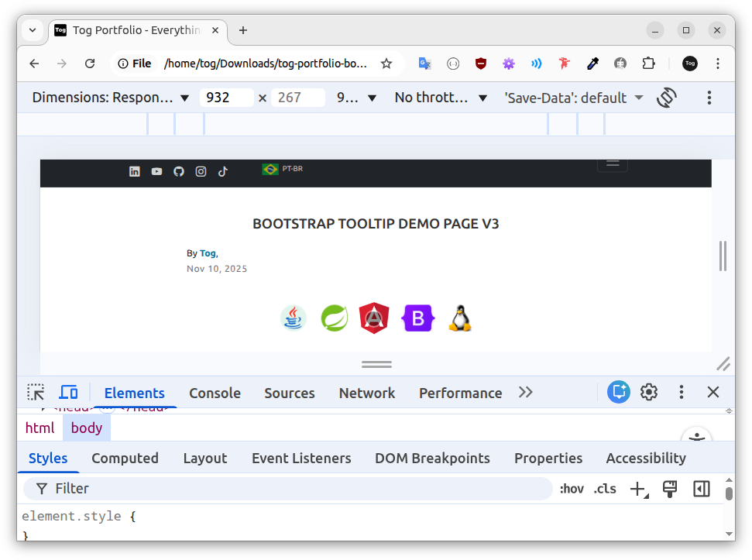Switch to the Computed pane

tap(125, 459)
